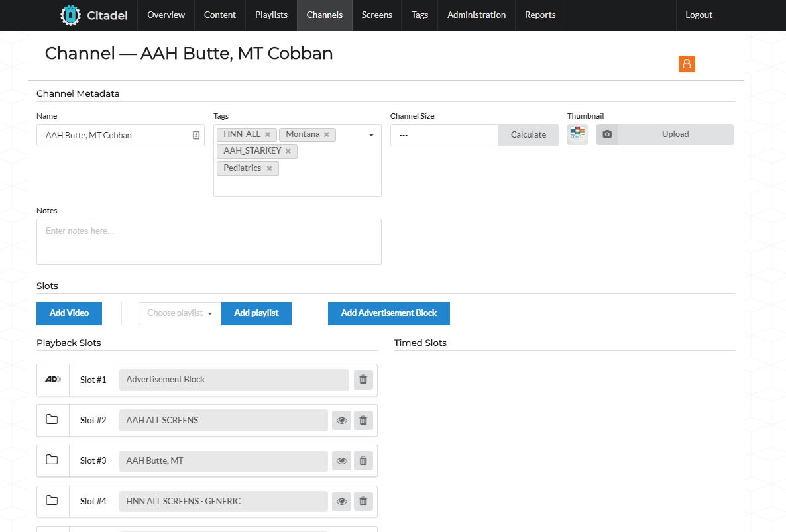This screenshot has height=532, width=786.
Task: Expand the Tags dropdown arrow
Action: [371, 135]
